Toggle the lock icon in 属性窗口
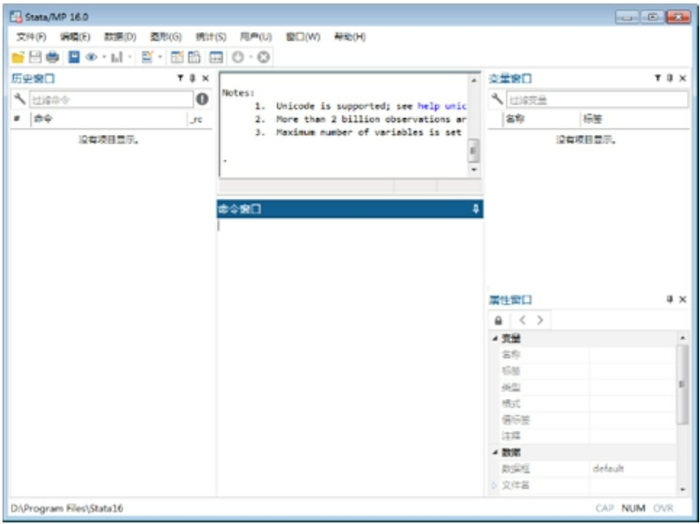Screen dimensions: 700x524 pos(499,320)
